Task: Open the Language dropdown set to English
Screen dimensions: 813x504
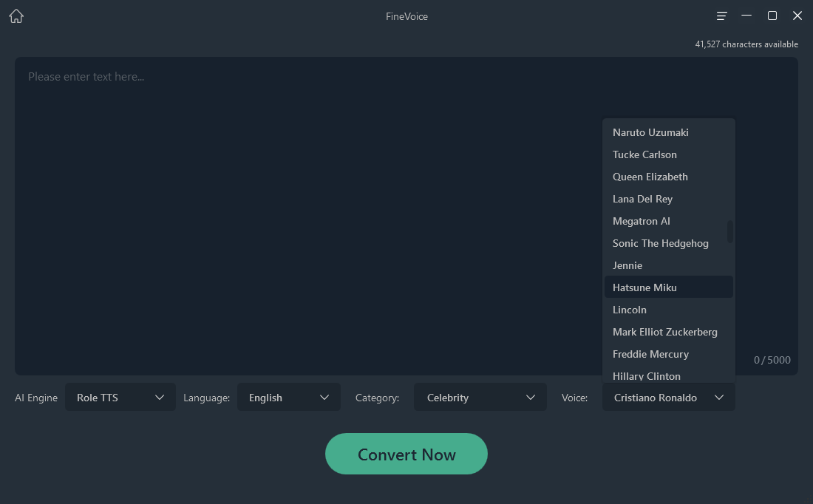Action: [x=289, y=397]
